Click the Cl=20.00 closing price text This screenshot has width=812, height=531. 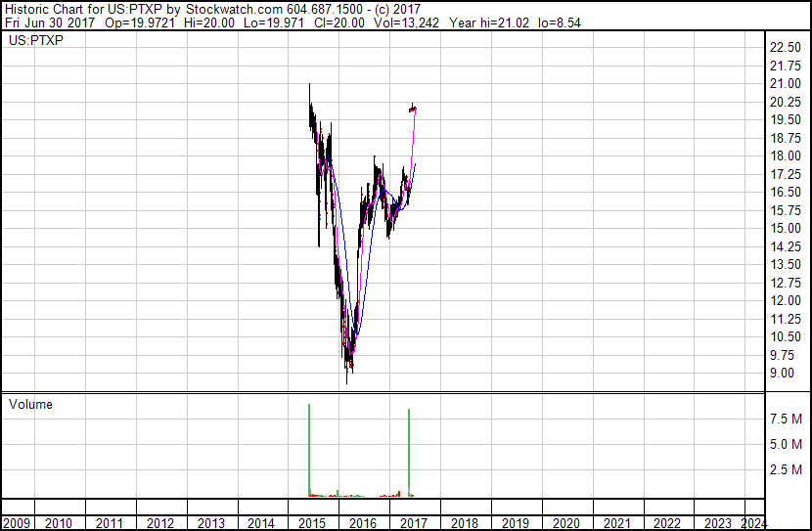338,22
